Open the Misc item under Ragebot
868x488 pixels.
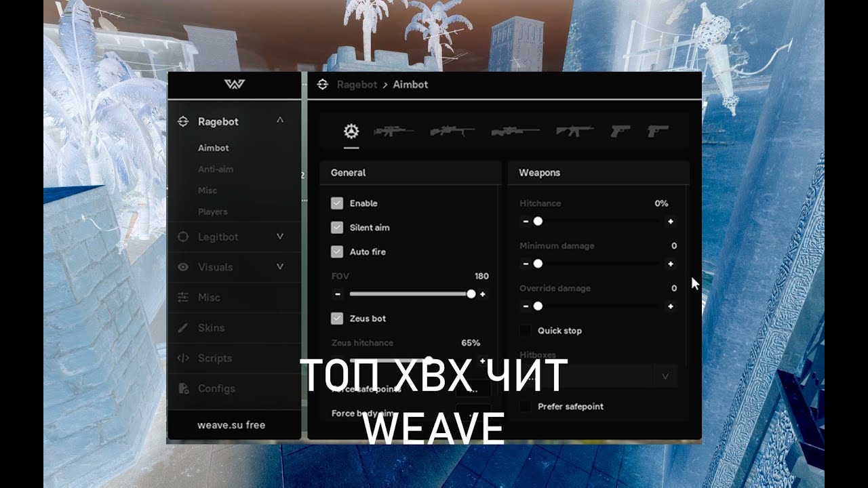pyautogui.click(x=208, y=190)
